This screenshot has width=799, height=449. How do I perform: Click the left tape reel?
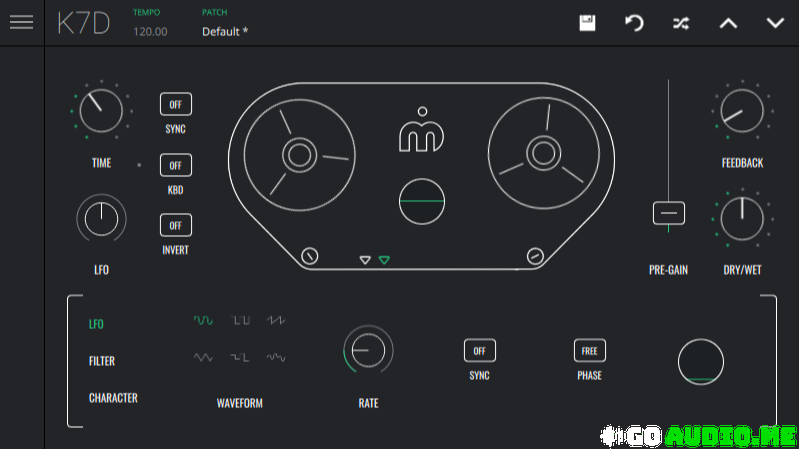pos(300,155)
